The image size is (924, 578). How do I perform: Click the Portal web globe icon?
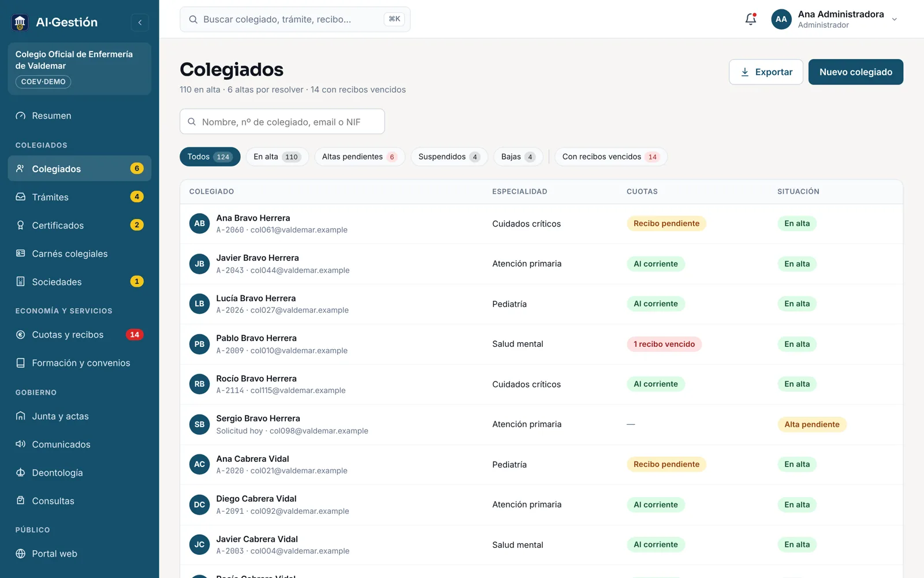(21, 554)
